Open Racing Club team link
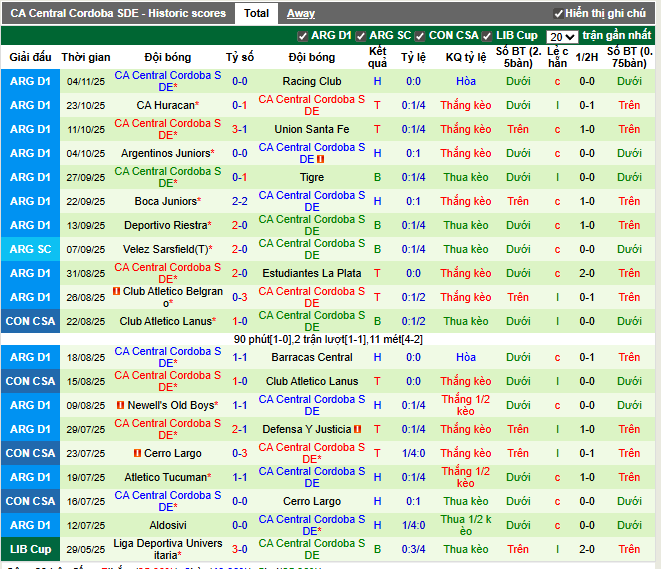This screenshot has height=569, width=661. (x=312, y=81)
